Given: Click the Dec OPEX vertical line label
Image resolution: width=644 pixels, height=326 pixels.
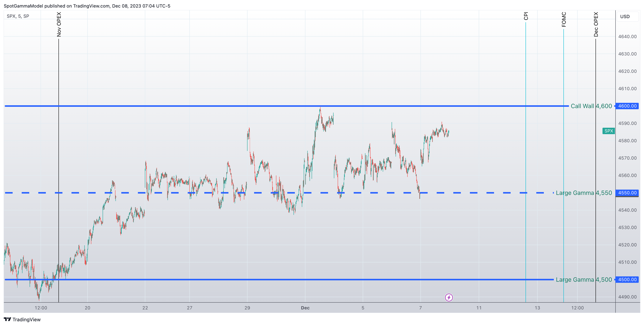Looking at the screenshot, I should pos(596,25).
